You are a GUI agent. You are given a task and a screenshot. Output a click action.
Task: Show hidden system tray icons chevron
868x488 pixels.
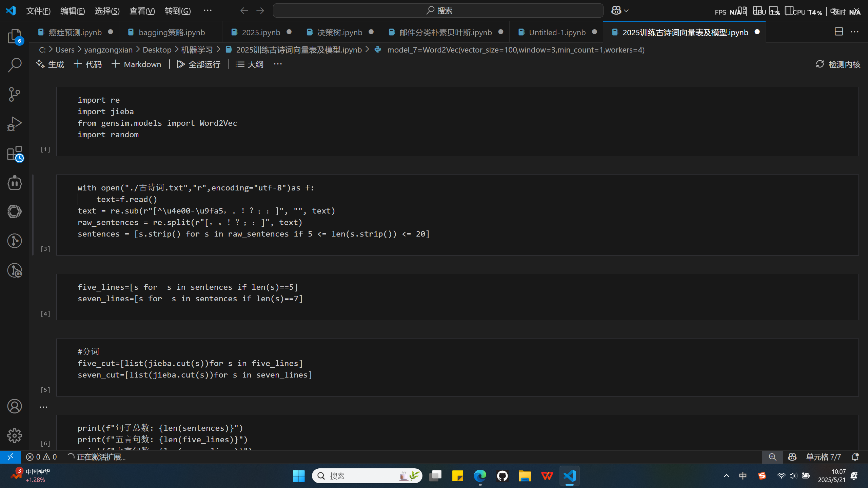point(726,476)
